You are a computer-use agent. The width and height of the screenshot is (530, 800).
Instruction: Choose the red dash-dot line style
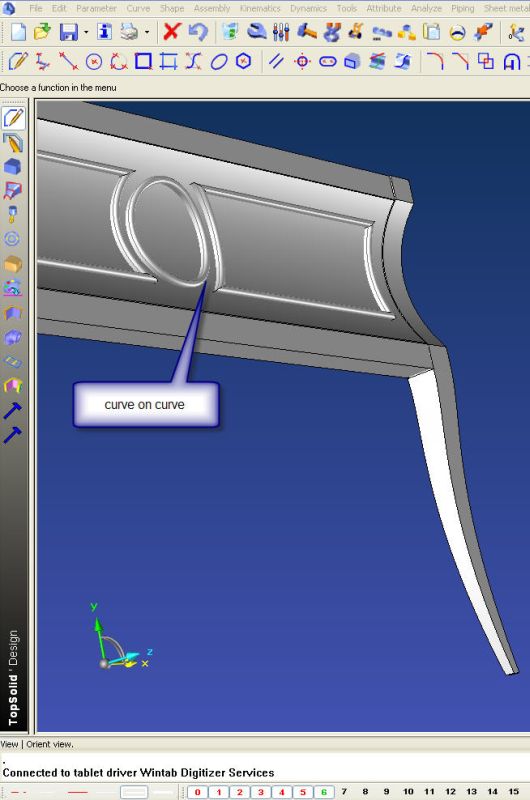click(18, 792)
